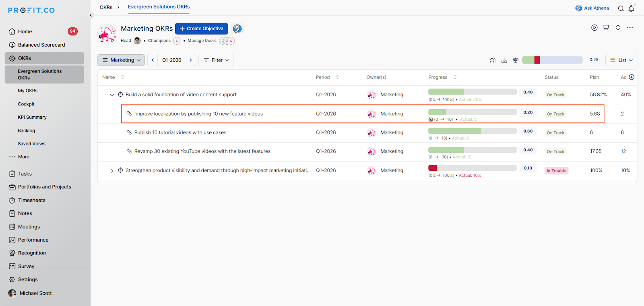Click Ask Athena

pyautogui.click(x=592, y=8)
